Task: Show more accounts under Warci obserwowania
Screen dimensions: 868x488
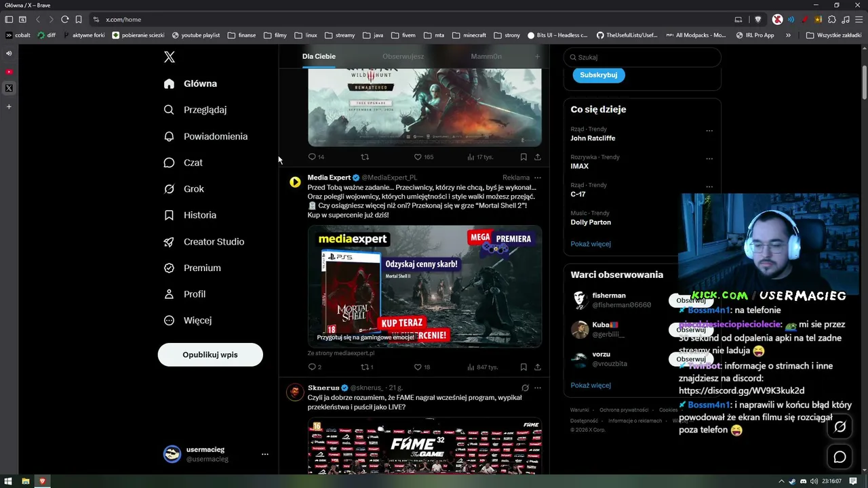Action: tap(591, 385)
